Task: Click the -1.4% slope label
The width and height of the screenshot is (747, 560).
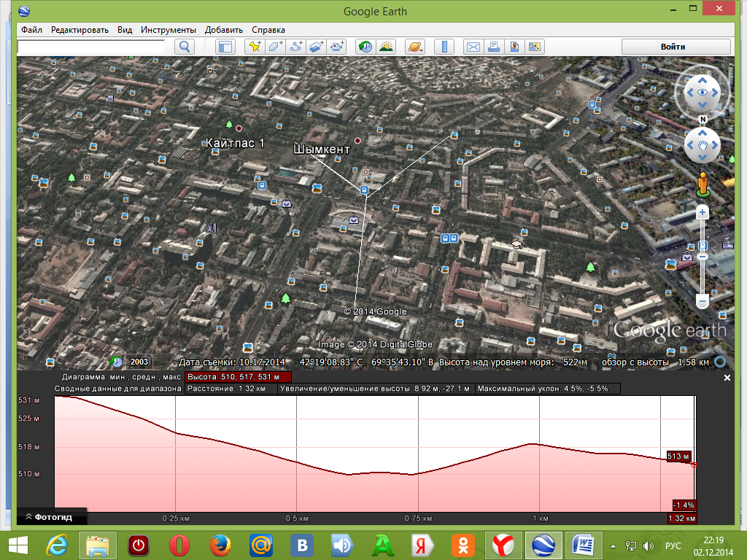Action: pos(684,505)
